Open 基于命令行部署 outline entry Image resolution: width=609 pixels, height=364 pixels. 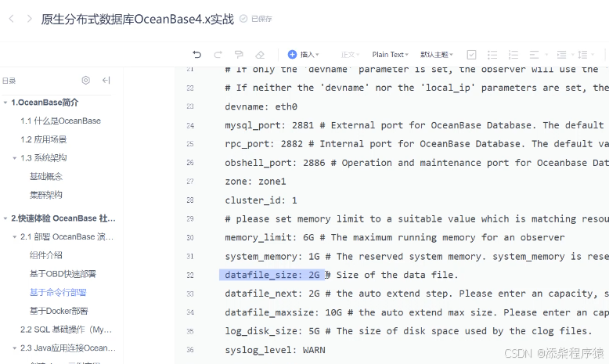[x=58, y=293]
